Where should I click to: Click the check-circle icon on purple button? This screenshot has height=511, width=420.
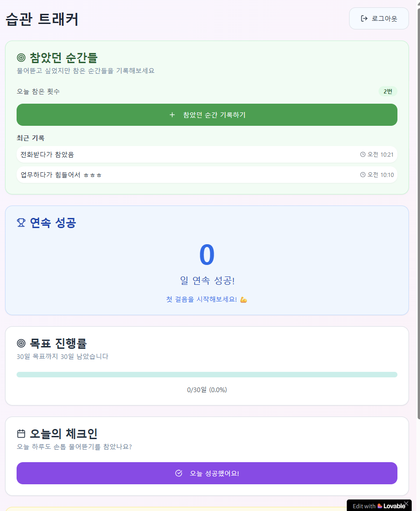[x=179, y=473]
